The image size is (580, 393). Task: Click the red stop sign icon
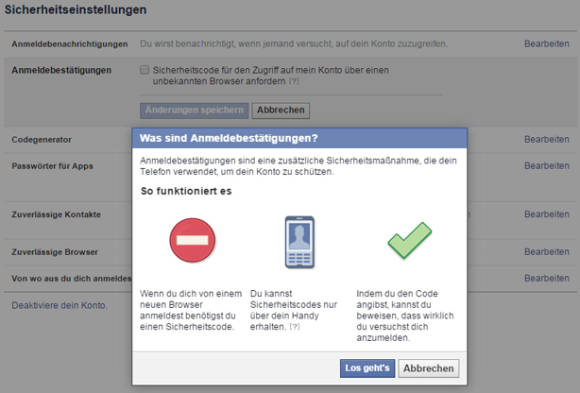click(x=192, y=241)
